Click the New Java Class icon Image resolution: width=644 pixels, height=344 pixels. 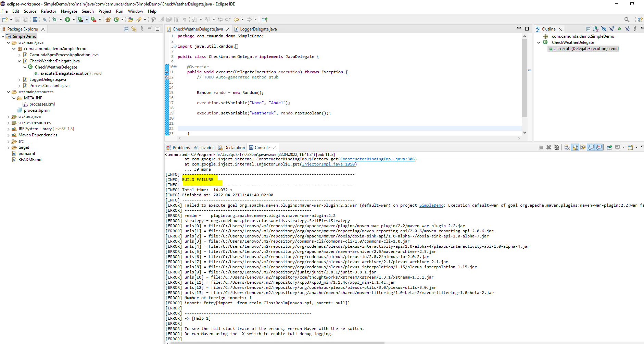click(x=116, y=20)
